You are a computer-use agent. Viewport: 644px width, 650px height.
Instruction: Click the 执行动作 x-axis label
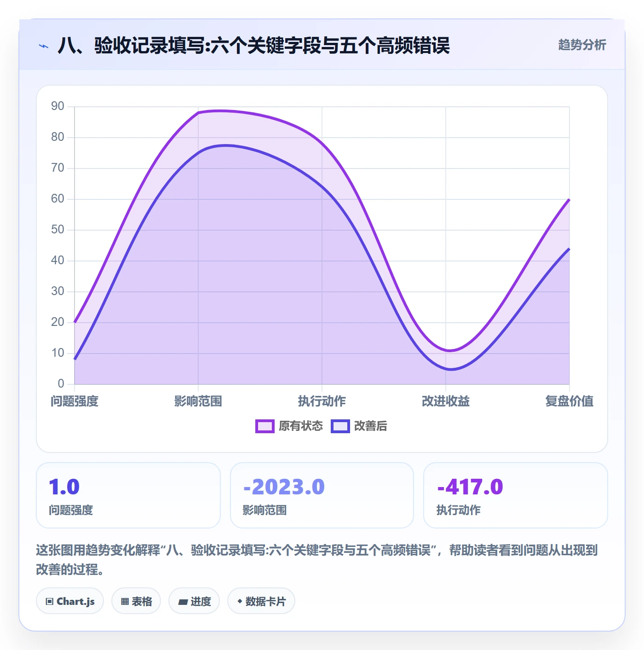point(322,401)
